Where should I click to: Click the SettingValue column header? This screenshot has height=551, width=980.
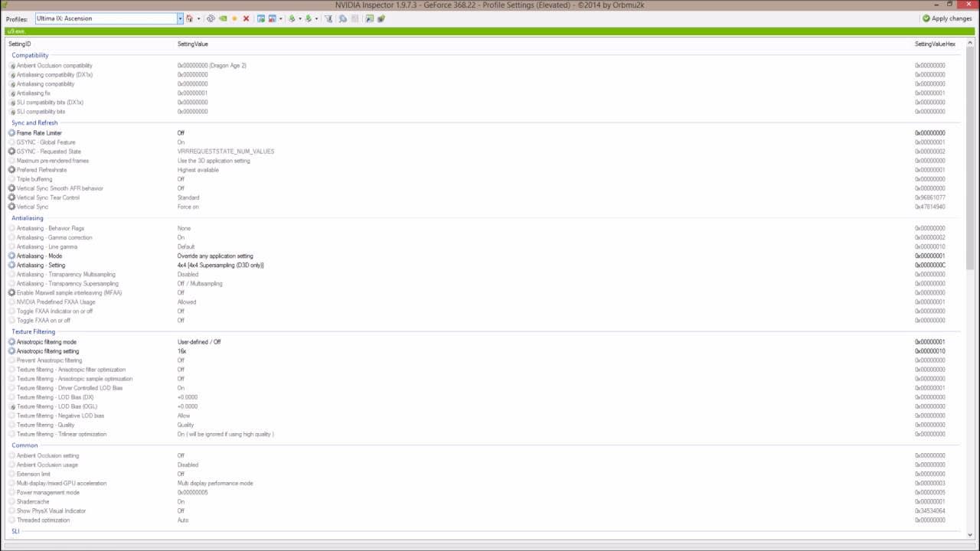(193, 44)
